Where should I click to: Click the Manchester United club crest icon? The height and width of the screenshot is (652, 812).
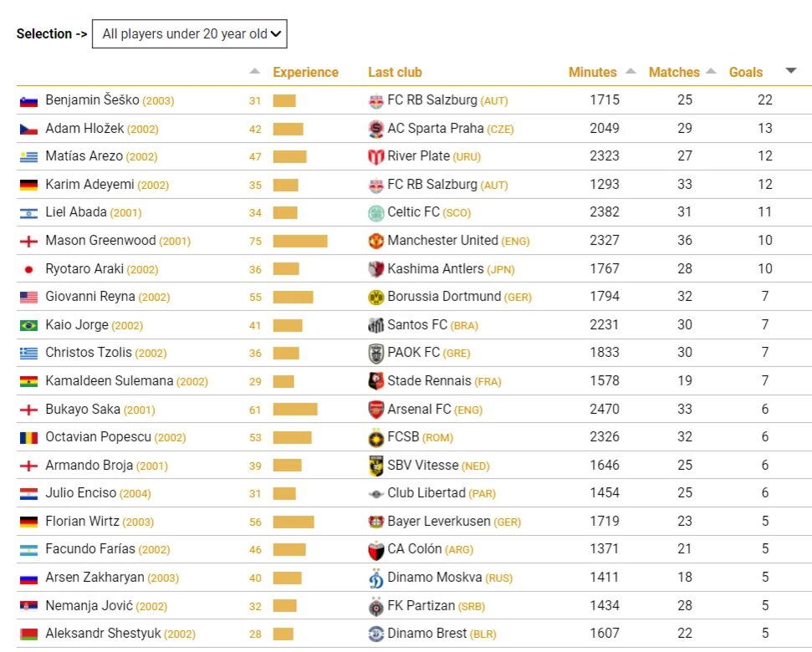(375, 241)
